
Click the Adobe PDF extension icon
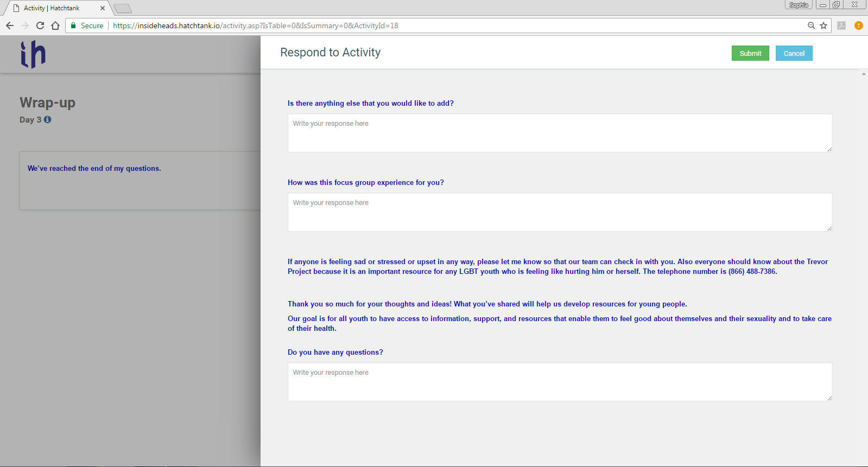click(x=841, y=25)
